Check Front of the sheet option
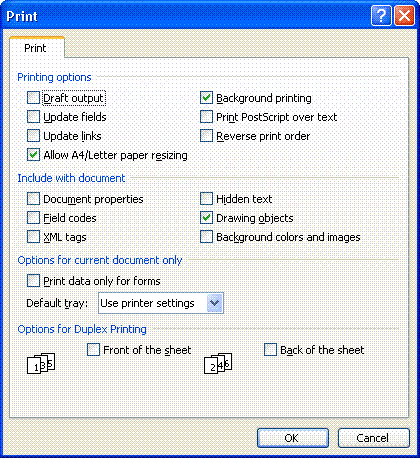The width and height of the screenshot is (420, 459). [93, 350]
